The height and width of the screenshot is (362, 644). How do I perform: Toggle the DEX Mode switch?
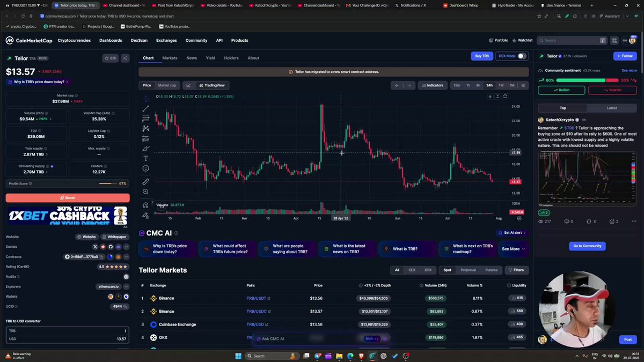coord(522,56)
